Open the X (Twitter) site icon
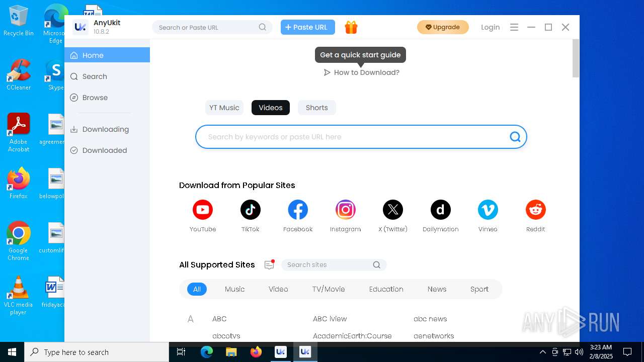 [x=393, y=210]
